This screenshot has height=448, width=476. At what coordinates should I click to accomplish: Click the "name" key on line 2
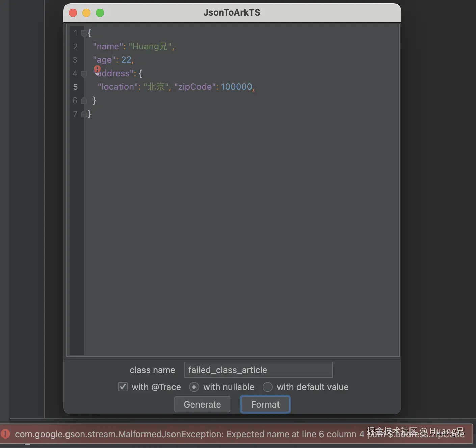[x=108, y=46]
